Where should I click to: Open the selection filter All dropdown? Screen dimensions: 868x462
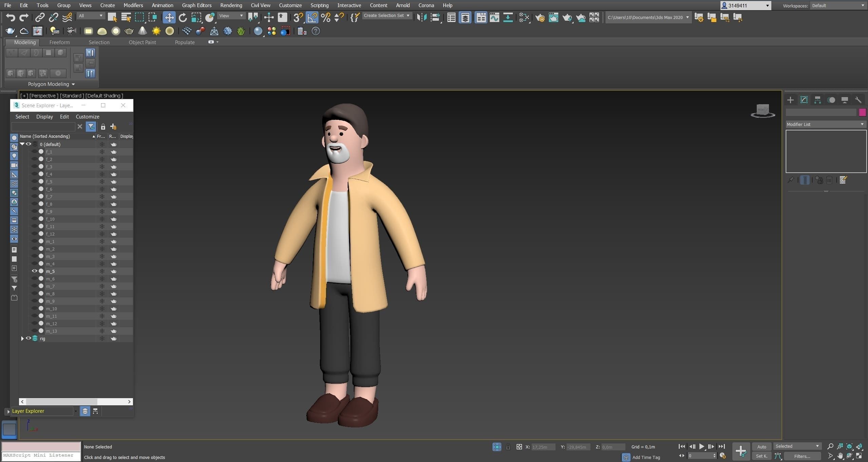pos(91,16)
